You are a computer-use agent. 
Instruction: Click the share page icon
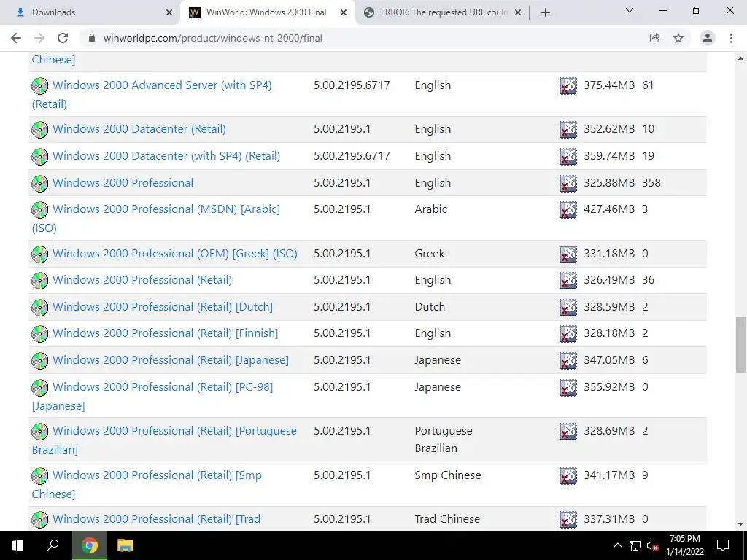(x=654, y=38)
